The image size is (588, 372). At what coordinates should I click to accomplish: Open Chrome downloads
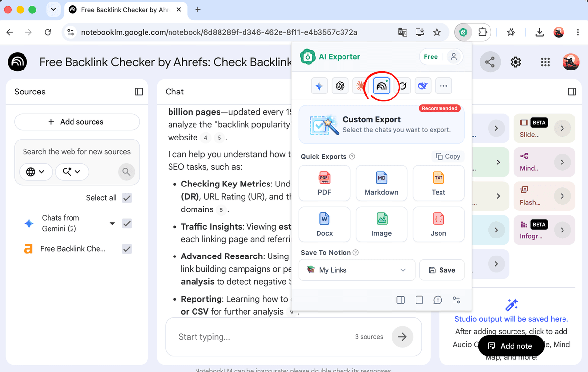(539, 32)
